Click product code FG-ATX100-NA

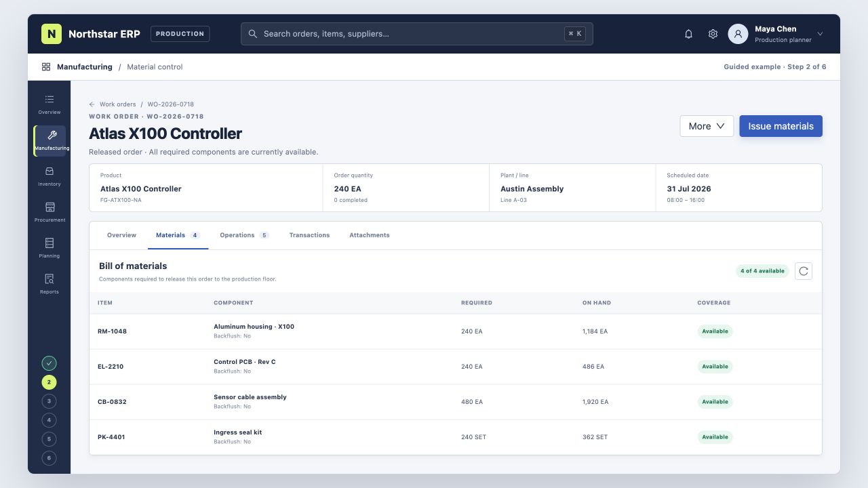click(121, 201)
